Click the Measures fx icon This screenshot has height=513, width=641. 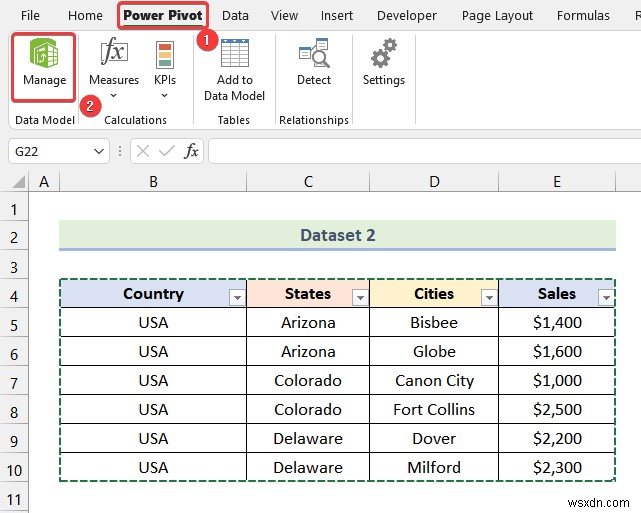pos(114,52)
